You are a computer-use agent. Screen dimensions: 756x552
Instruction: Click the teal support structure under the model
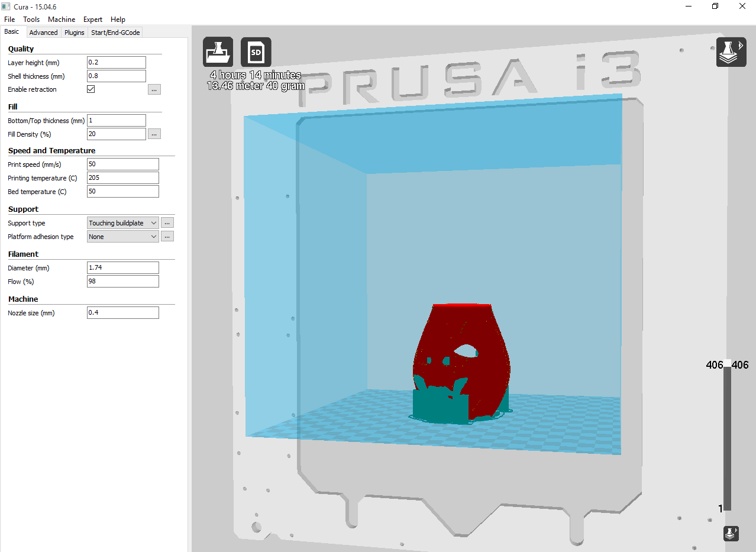[x=440, y=406]
